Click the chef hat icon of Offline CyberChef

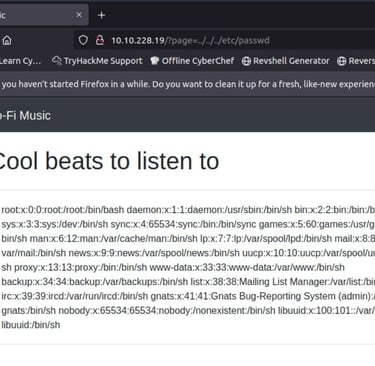154,61
